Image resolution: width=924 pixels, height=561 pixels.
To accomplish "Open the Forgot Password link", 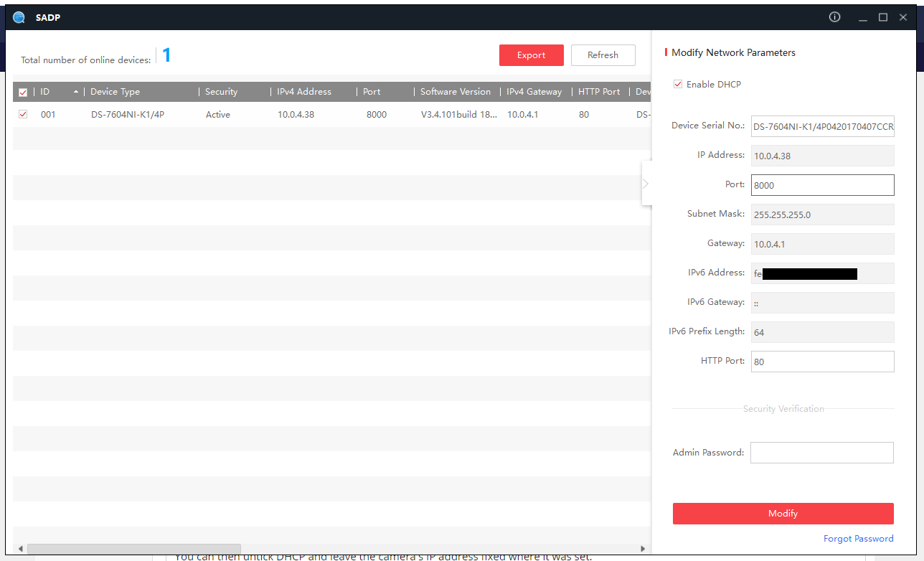I will pyautogui.click(x=858, y=539).
